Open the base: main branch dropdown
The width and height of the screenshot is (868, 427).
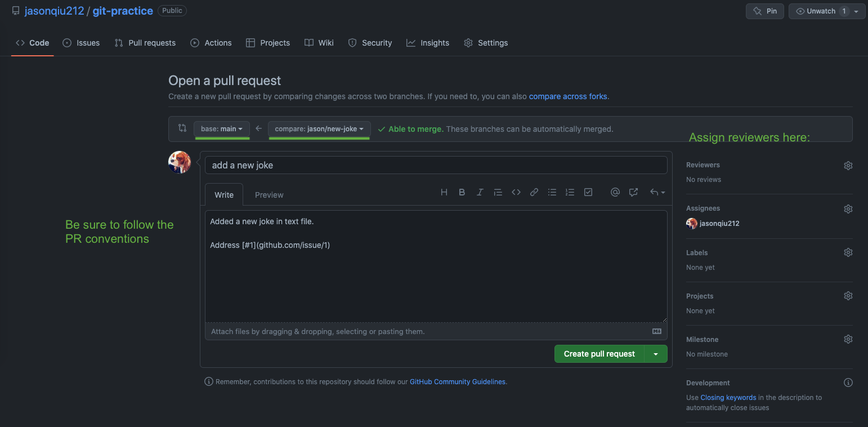click(222, 129)
